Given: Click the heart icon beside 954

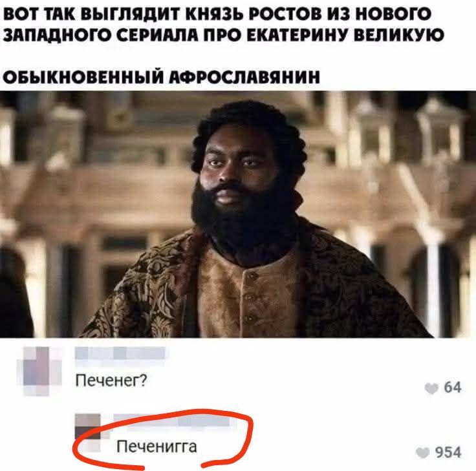Looking at the screenshot, I should 423,453.
